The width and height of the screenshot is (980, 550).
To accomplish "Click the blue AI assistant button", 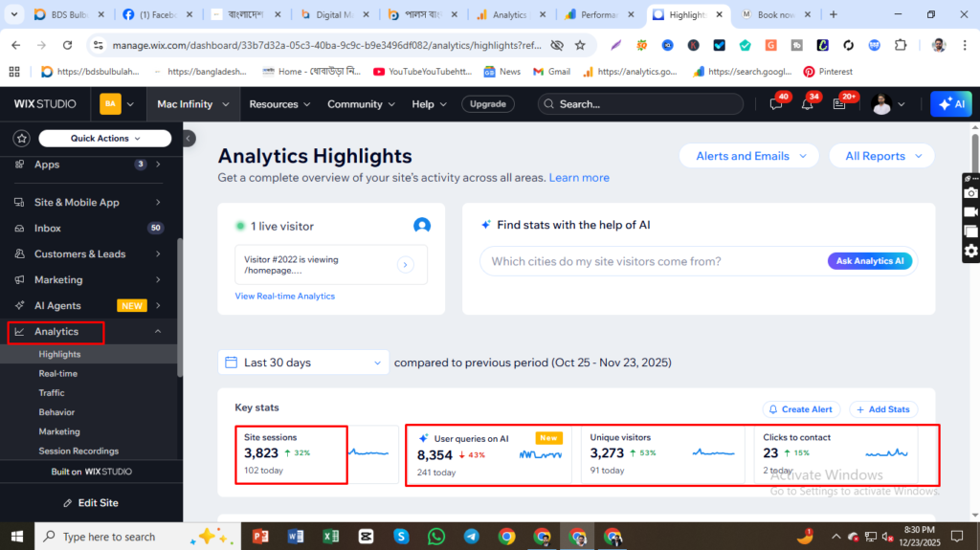I will click(x=951, y=103).
